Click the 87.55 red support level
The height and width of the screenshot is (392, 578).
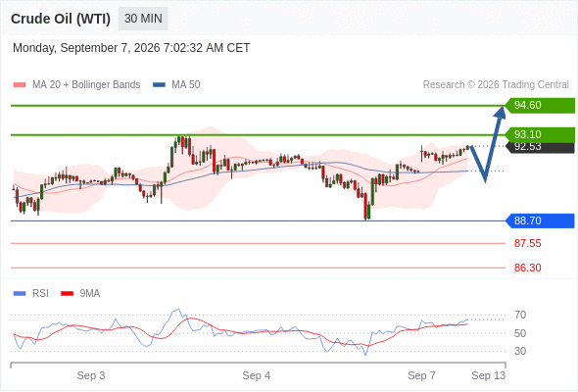[x=527, y=243]
